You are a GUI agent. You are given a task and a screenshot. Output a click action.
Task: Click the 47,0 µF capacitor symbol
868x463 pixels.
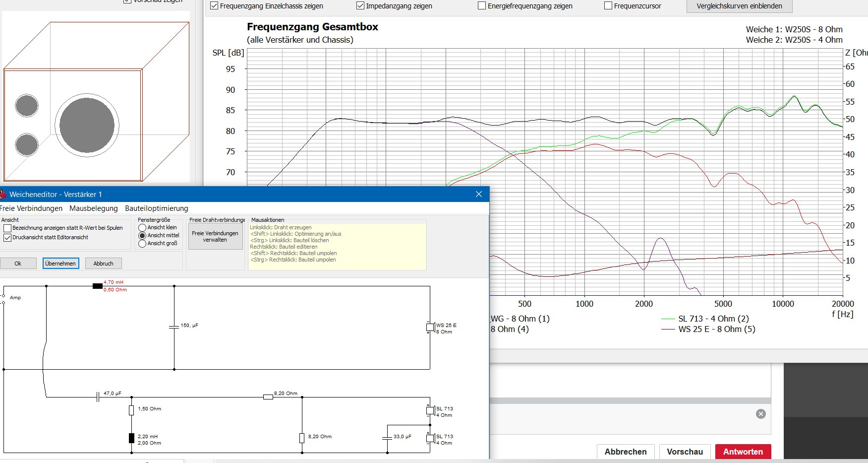click(98, 397)
